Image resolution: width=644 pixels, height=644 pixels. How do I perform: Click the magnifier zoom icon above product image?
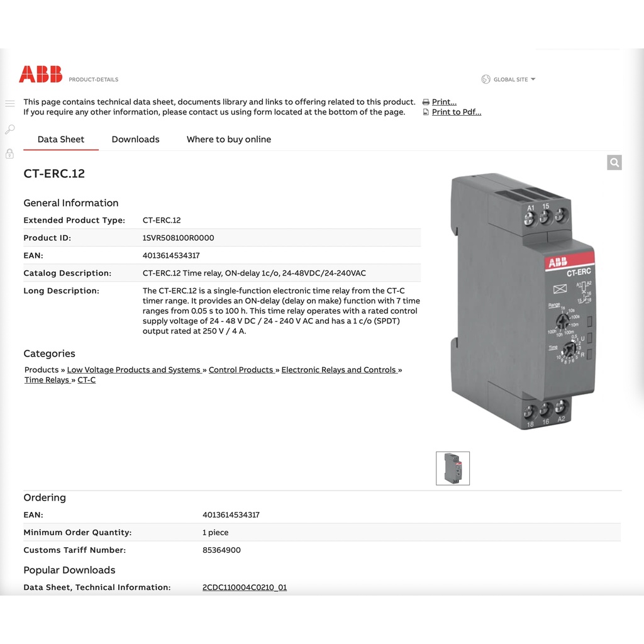click(x=614, y=163)
